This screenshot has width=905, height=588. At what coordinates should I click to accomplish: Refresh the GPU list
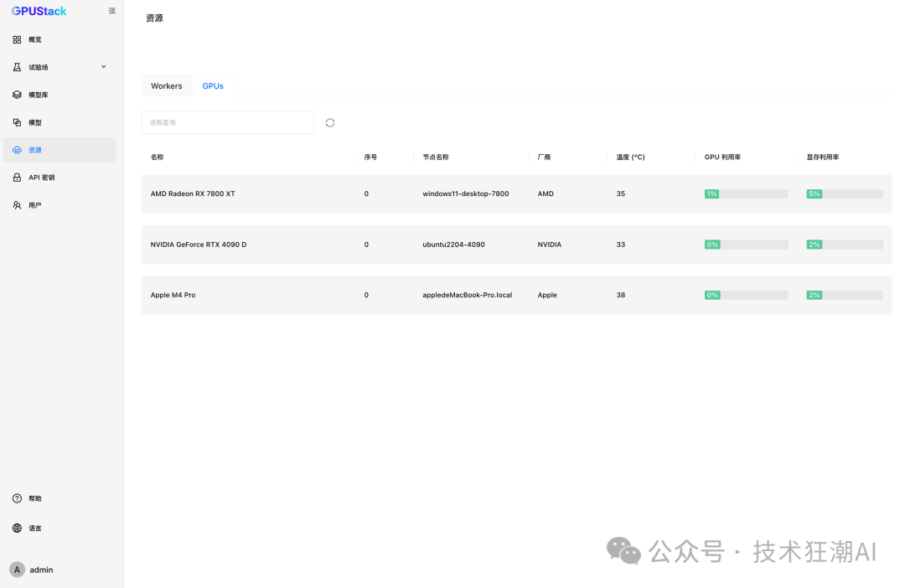click(x=330, y=123)
